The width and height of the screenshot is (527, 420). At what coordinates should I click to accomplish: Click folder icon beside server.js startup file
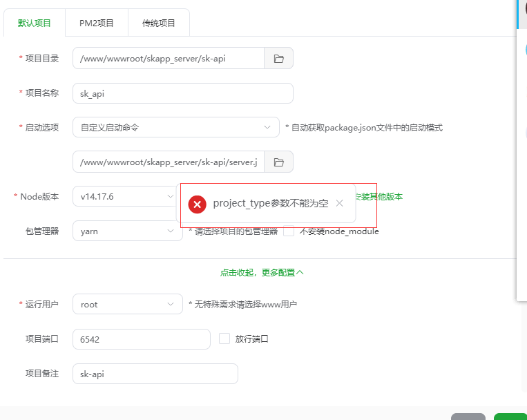pyautogui.click(x=278, y=162)
